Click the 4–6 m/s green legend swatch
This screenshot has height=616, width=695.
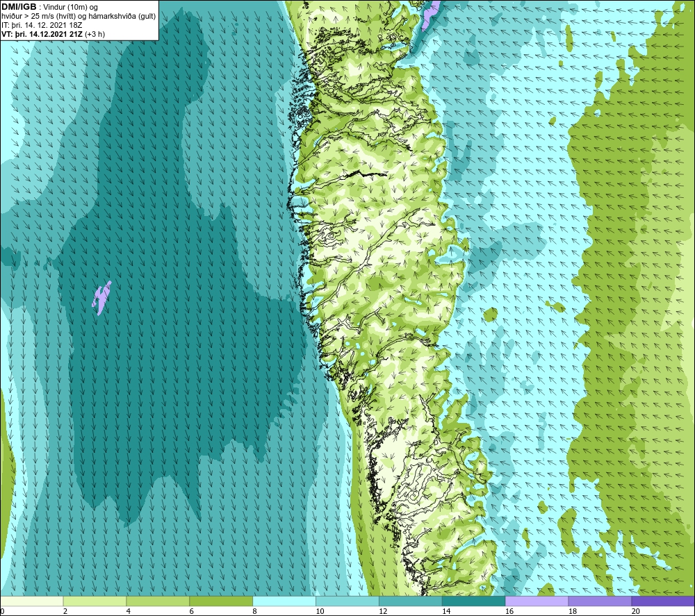click(158, 601)
